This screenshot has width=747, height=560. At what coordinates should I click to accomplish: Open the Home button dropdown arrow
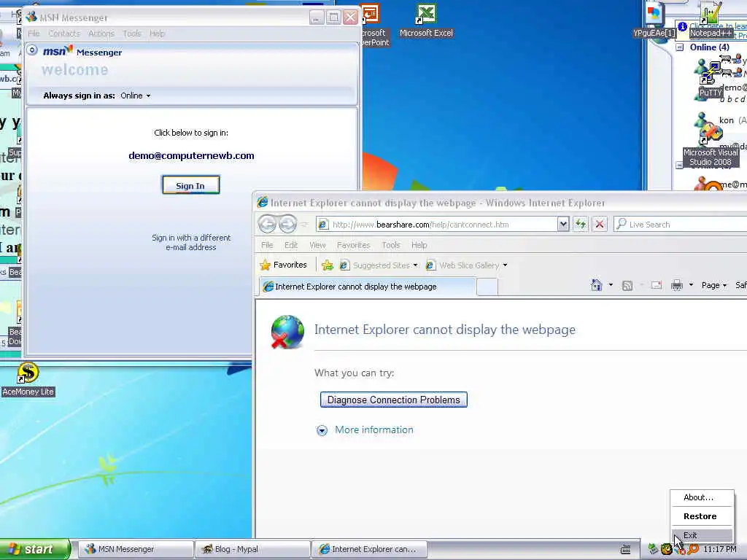click(611, 285)
